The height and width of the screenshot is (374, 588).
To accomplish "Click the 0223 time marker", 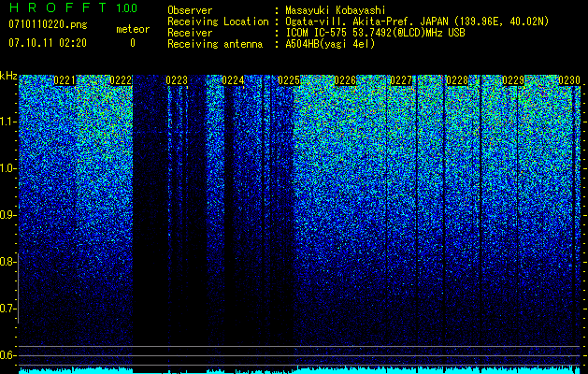I will pos(177,80).
